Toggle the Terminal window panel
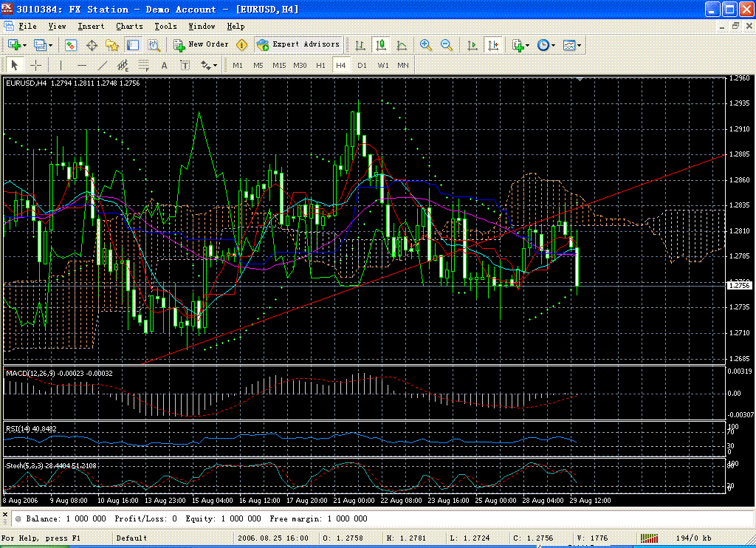Screen dimensions: 756x548 133,45
